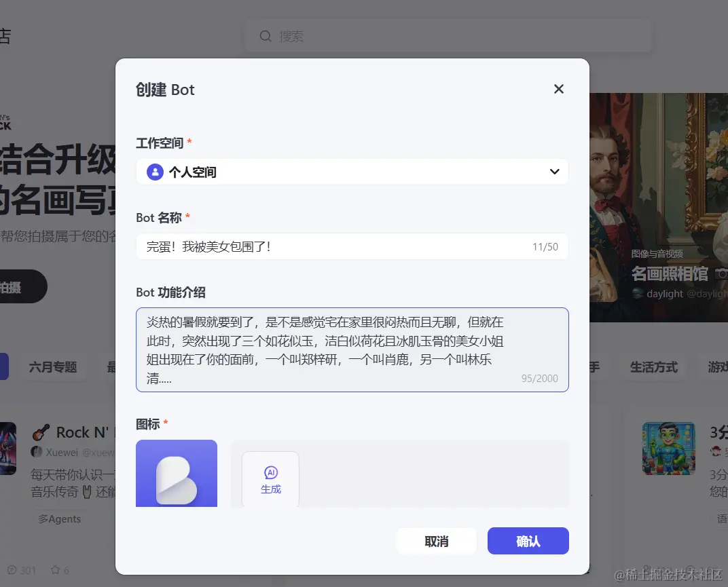Edit the Bot 功能介绍 text area
The image size is (728, 587).
pyautogui.click(x=352, y=349)
